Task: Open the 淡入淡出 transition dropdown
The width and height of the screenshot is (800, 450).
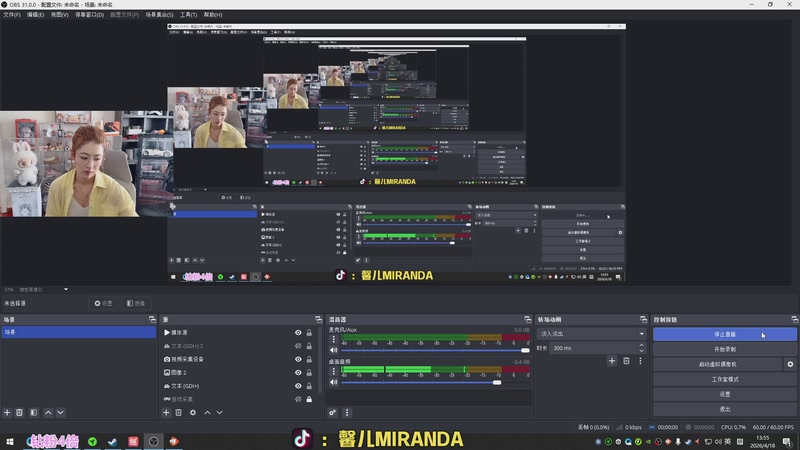Action: [x=591, y=334]
